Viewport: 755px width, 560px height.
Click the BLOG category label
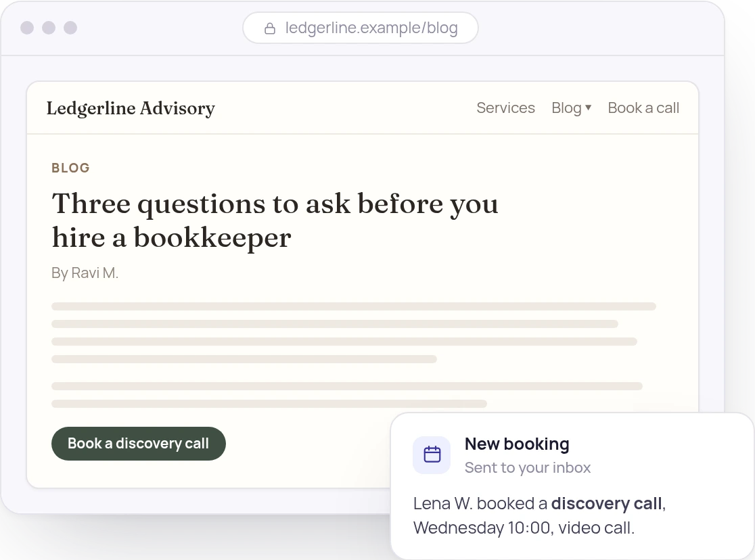pos(70,168)
